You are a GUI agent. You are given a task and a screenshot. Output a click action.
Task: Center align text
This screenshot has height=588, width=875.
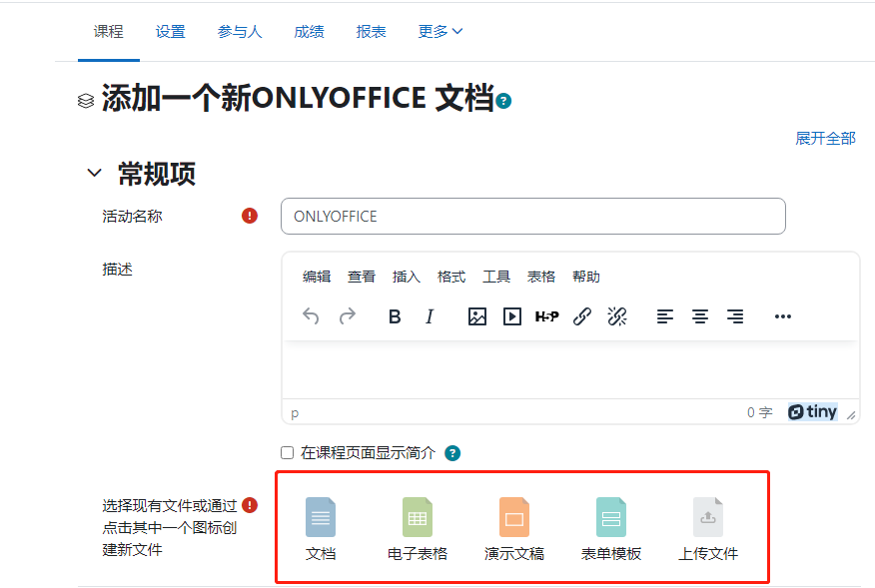point(700,316)
